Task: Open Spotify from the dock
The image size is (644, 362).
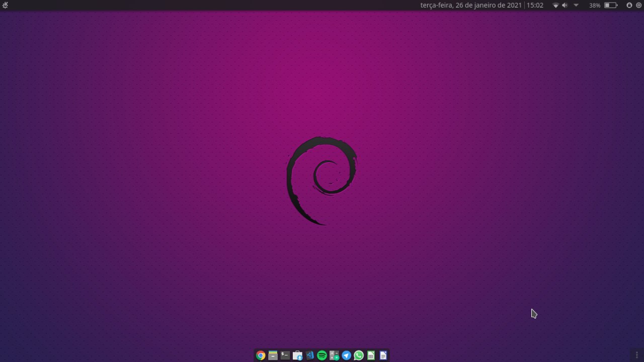Action: pos(322,355)
